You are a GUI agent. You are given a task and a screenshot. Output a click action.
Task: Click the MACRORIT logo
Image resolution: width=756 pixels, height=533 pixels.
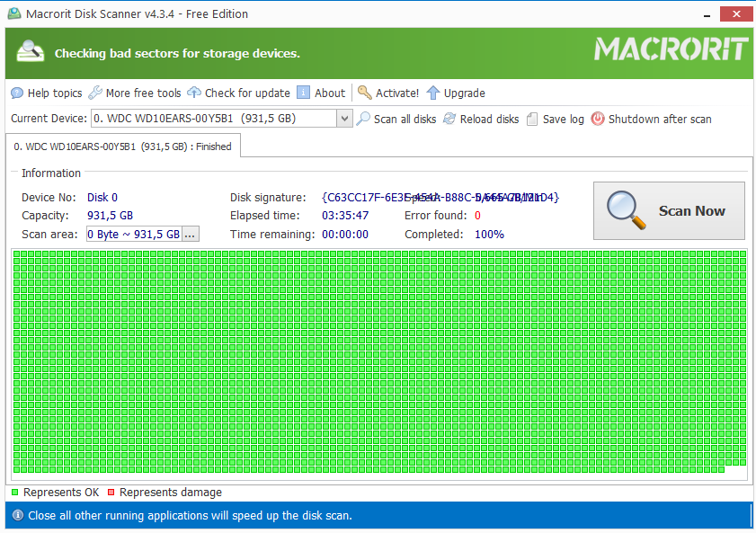coord(672,49)
